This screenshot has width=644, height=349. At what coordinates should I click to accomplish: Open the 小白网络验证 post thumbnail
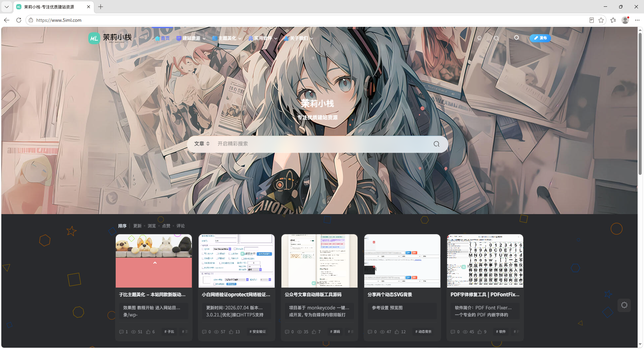(236, 261)
